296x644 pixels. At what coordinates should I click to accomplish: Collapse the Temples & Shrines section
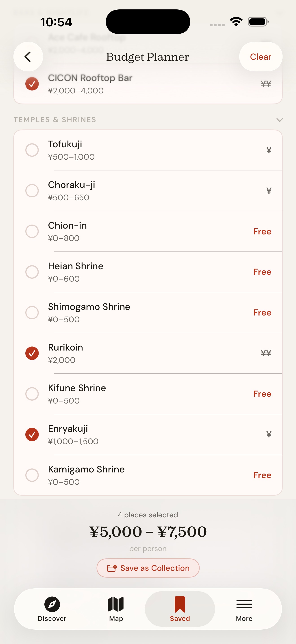tap(280, 120)
